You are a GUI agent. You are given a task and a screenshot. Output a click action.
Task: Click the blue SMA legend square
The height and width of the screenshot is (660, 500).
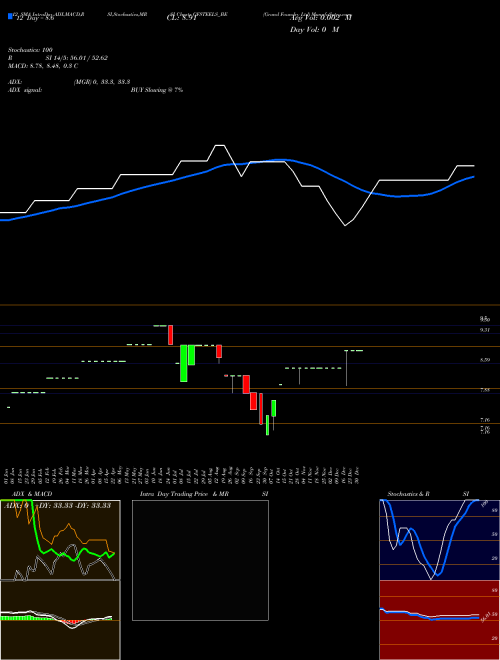pyautogui.click(x=10, y=17)
